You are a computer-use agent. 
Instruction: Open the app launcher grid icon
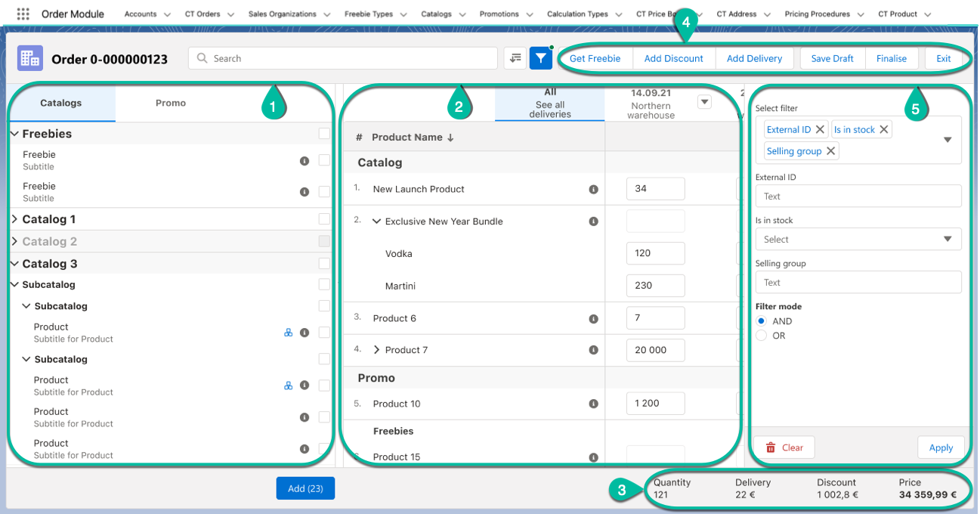point(23,14)
